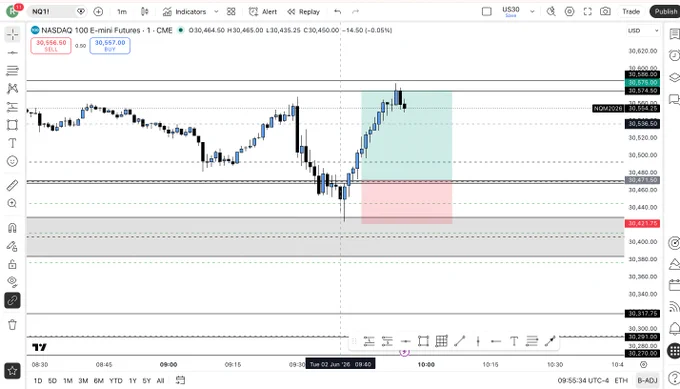Select short position tool in floating toolbar
680x389 pixels.
click(387, 341)
